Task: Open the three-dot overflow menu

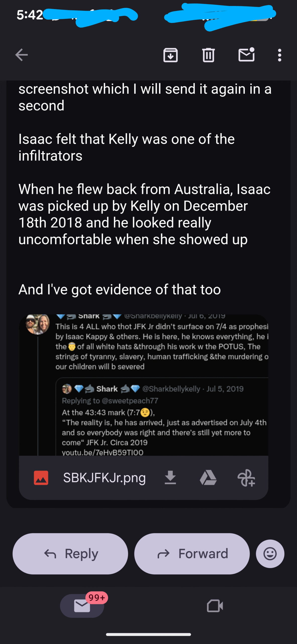Action: pyautogui.click(x=279, y=55)
